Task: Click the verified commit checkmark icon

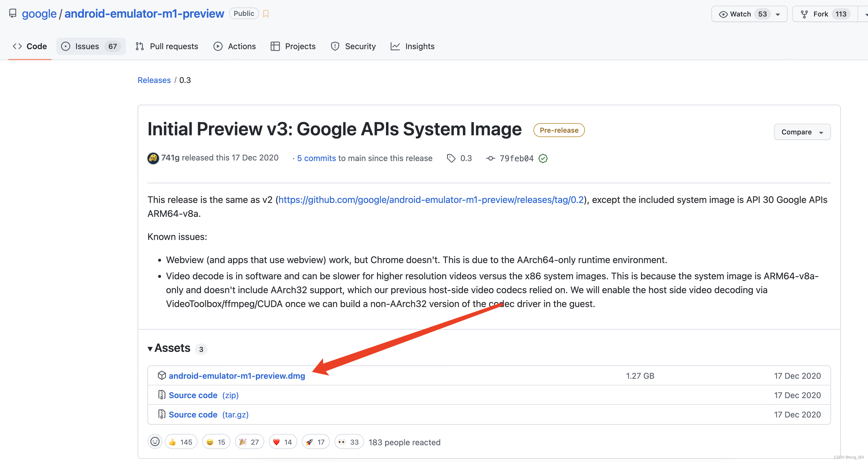Action: [544, 158]
